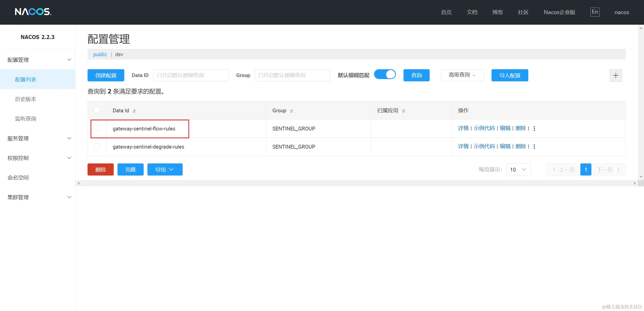Check the gateway-sentinel-degrade-rules row checkbox

(97, 146)
